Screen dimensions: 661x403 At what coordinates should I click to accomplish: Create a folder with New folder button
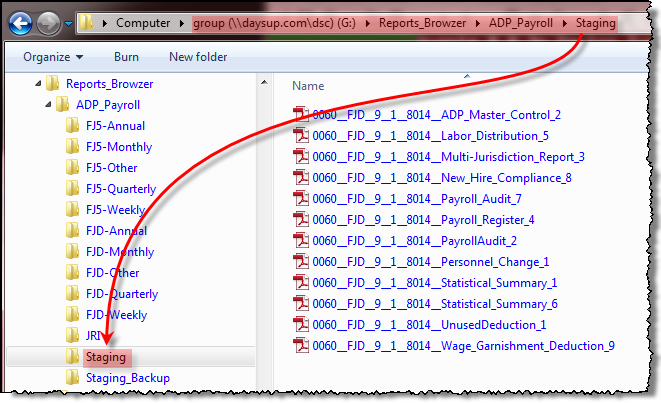pyautogui.click(x=198, y=57)
